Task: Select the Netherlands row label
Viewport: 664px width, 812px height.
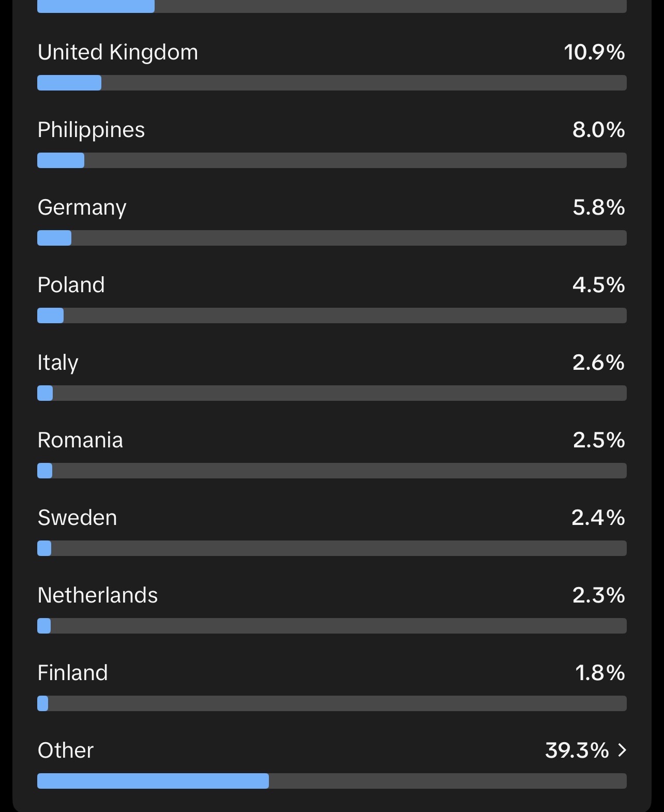Action: (98, 595)
